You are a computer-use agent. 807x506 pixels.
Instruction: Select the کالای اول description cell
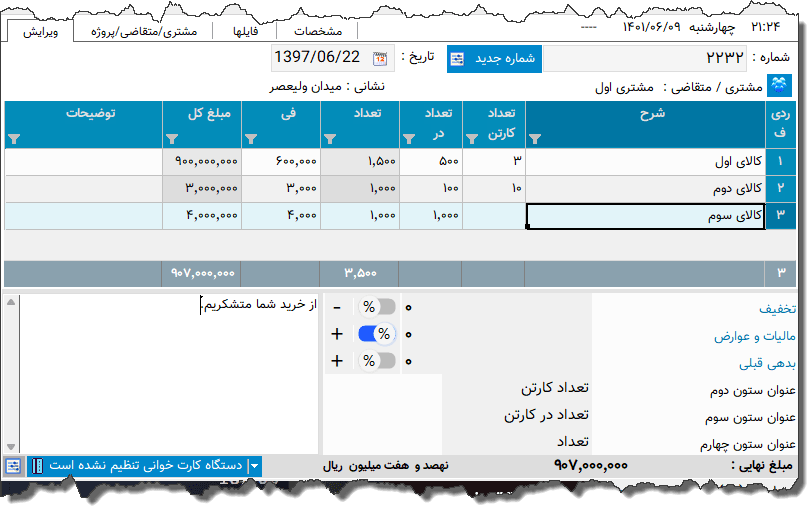(x=645, y=162)
